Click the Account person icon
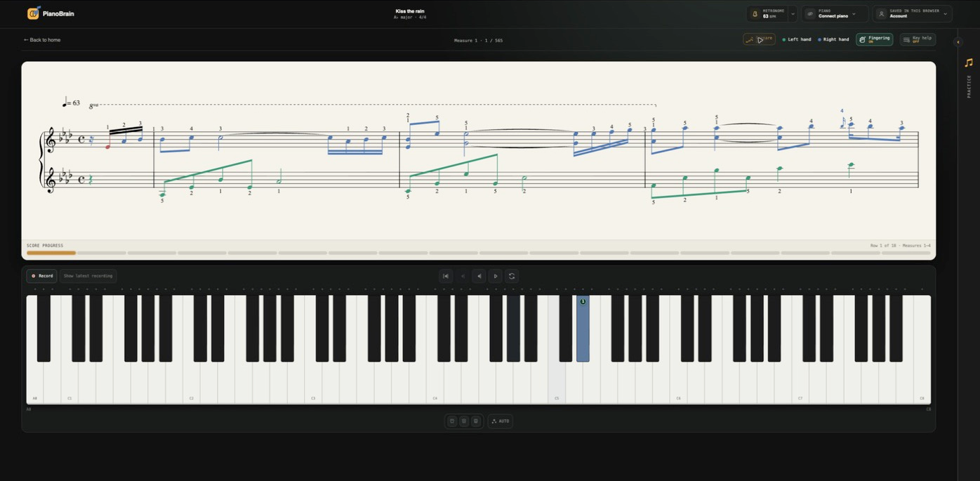 click(x=882, y=13)
